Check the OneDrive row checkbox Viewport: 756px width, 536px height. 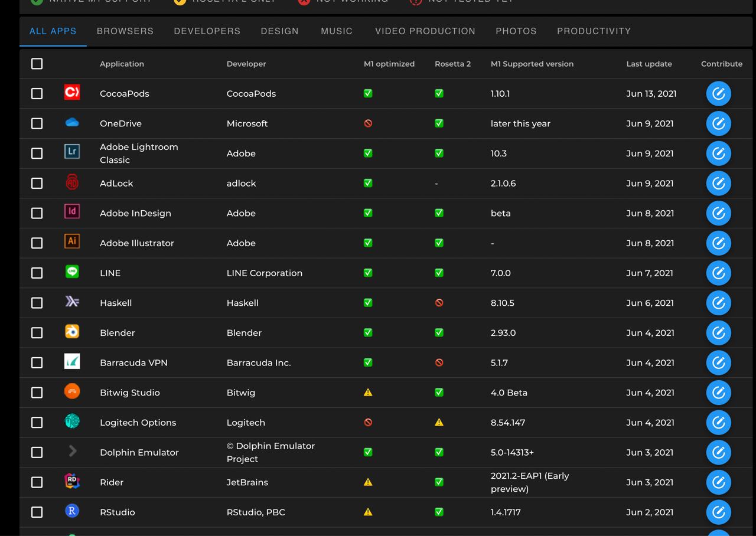click(x=37, y=123)
